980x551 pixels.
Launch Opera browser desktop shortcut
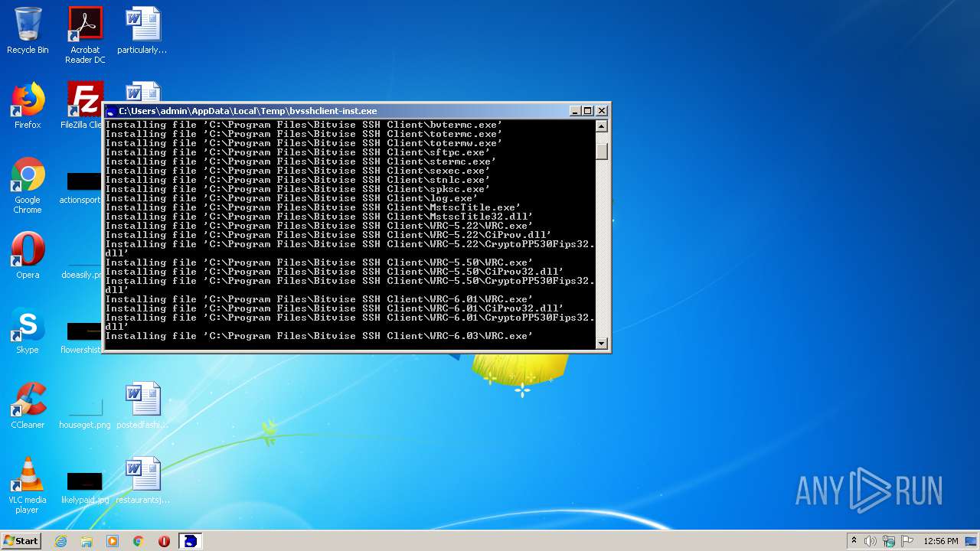pos(28,256)
